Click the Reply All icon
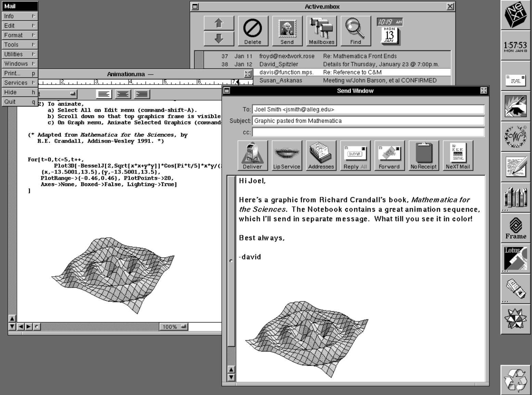The image size is (532, 395). coord(355,156)
